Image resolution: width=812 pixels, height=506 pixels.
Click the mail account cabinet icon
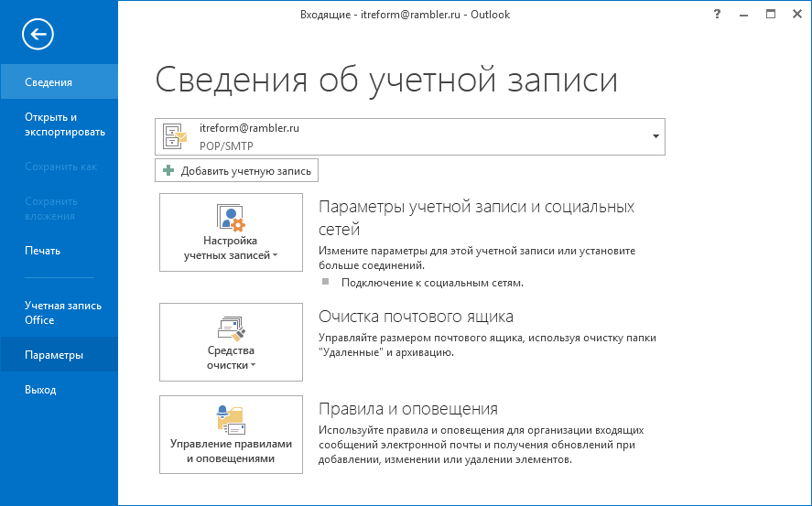click(175, 136)
